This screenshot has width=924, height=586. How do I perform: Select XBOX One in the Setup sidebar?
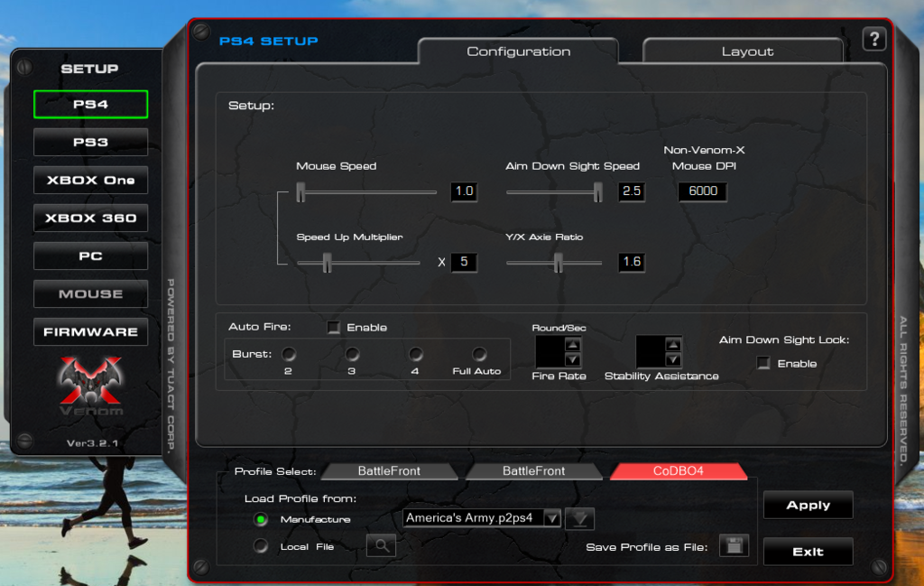click(91, 180)
